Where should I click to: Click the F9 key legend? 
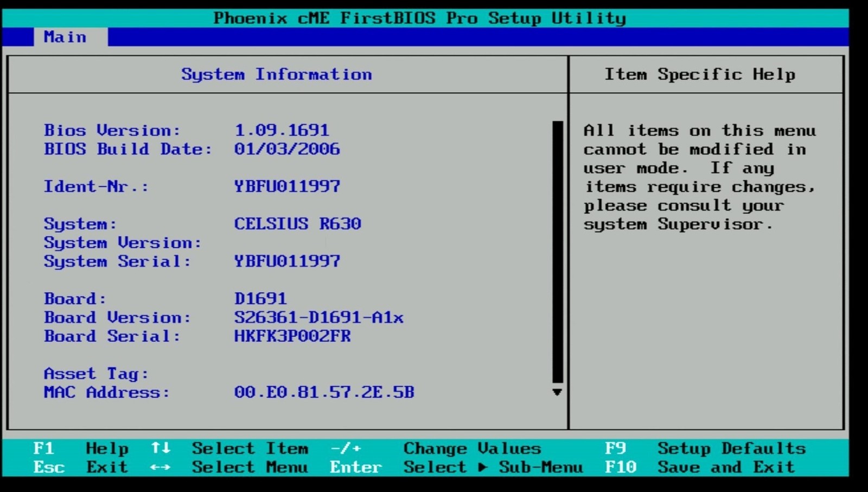click(615, 449)
